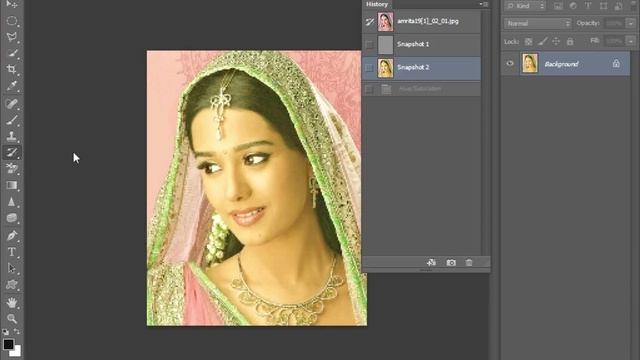640x360 pixels.
Task: Select the dimmed Hue/Saturation history state
Action: coord(421,89)
